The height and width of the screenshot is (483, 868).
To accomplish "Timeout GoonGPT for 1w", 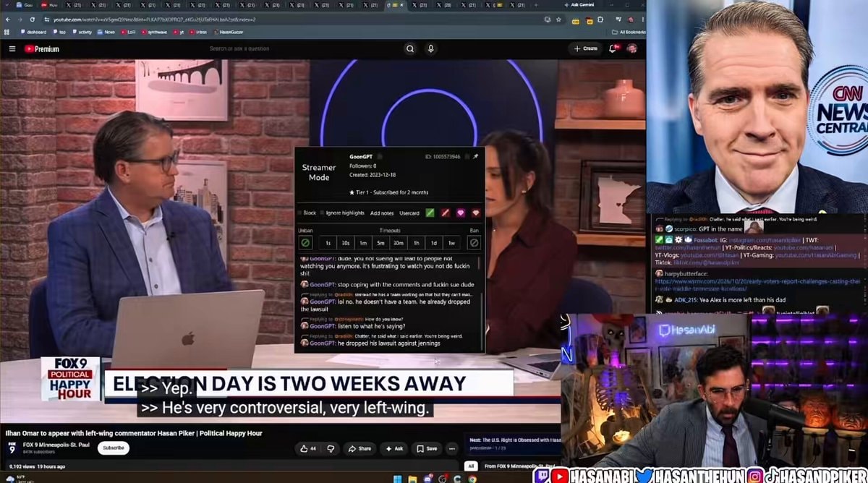I will [x=451, y=243].
